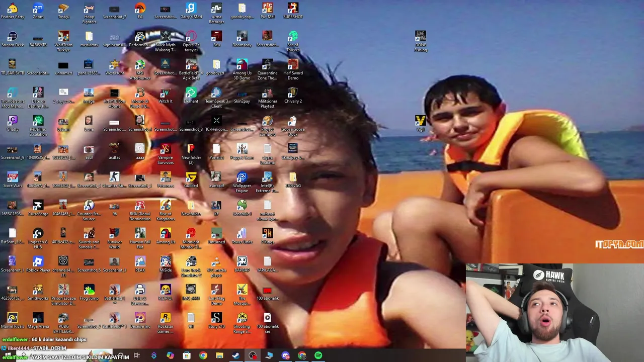Open the EA app shortcut
The height and width of the screenshot is (362, 644).
(x=140, y=11)
